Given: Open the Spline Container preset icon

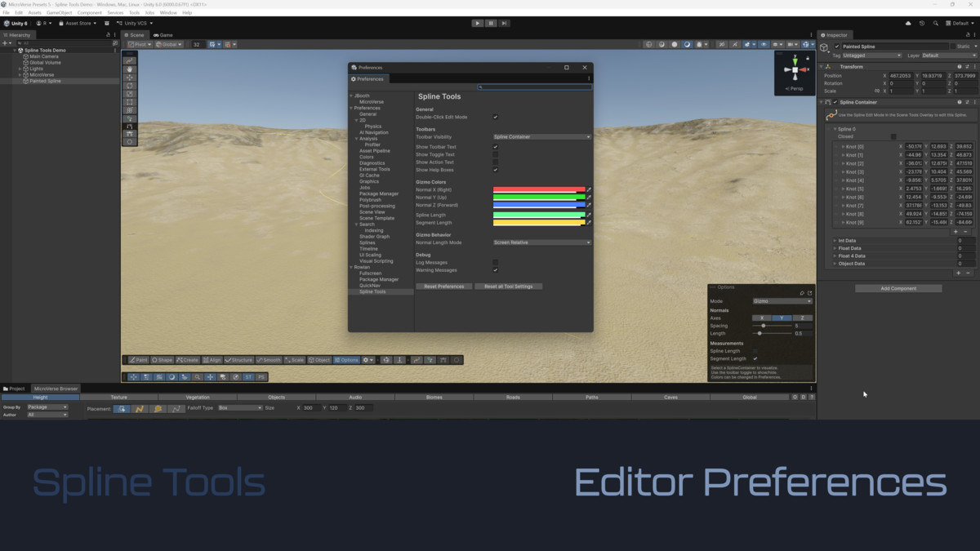Looking at the screenshot, I should (x=968, y=102).
